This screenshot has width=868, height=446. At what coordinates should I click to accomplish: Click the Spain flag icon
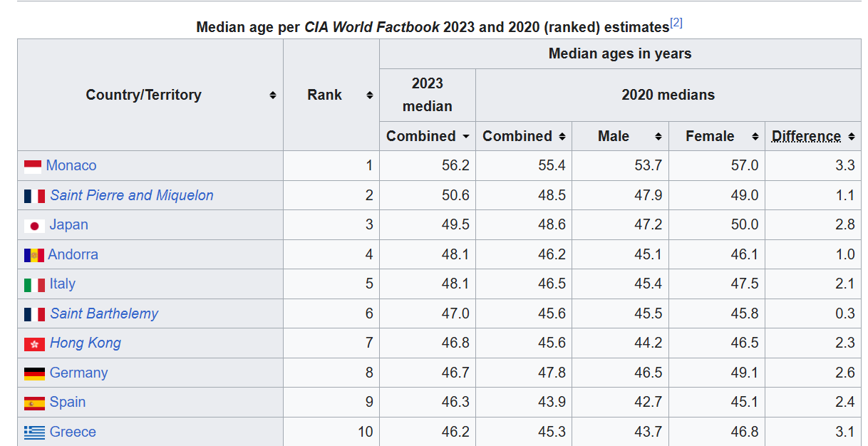[x=34, y=403]
